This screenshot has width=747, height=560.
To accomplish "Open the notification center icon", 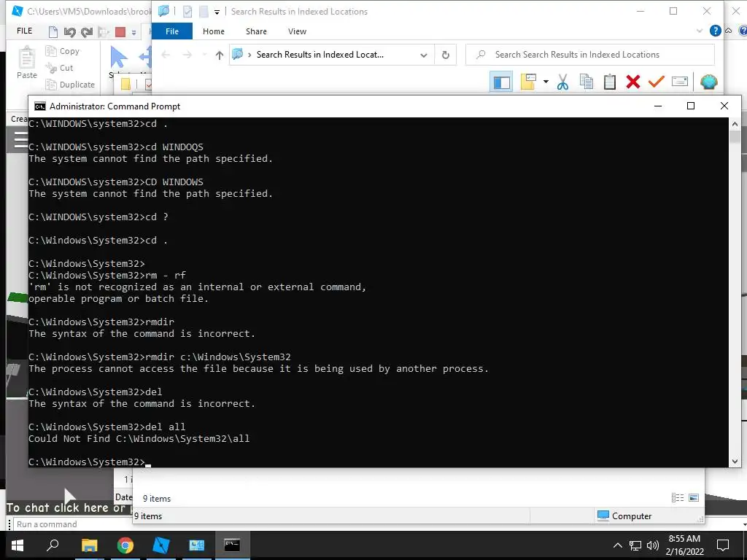I will pyautogui.click(x=723, y=545).
